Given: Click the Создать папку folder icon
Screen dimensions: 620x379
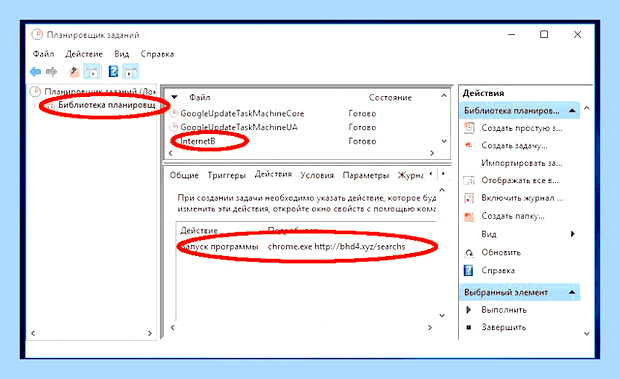Looking at the screenshot, I should 469,216.
